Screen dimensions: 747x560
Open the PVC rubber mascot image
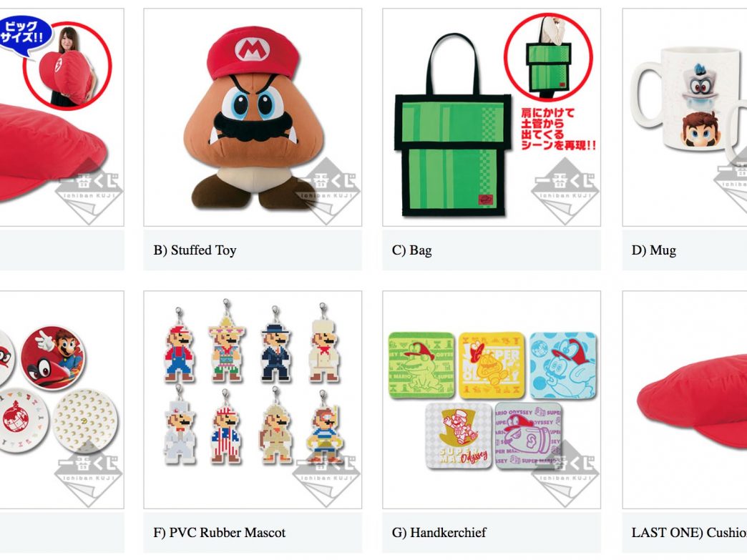click(x=253, y=400)
